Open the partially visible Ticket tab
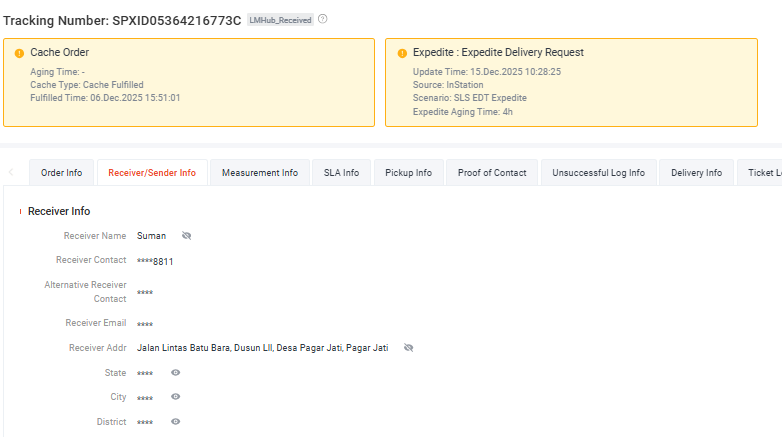The height and width of the screenshot is (437, 782). [760, 173]
